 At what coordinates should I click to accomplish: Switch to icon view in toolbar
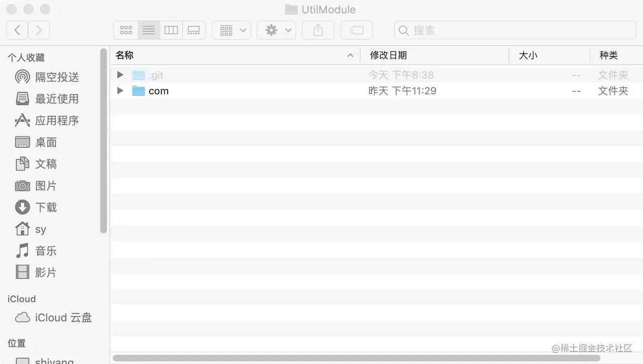point(126,30)
